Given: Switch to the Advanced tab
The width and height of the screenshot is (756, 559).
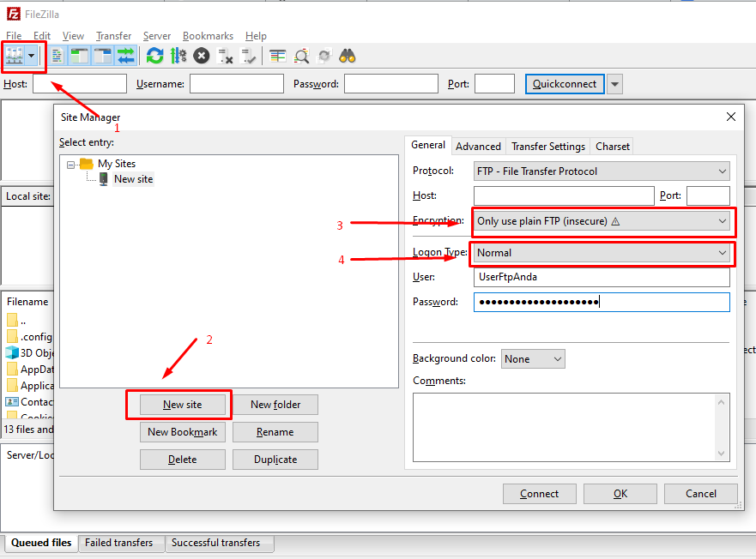Looking at the screenshot, I should [x=478, y=147].
